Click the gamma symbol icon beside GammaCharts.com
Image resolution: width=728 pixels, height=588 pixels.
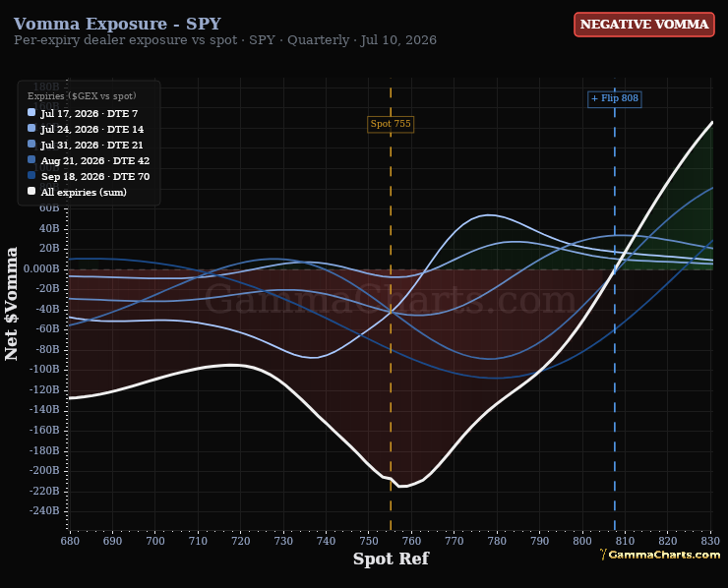603,555
